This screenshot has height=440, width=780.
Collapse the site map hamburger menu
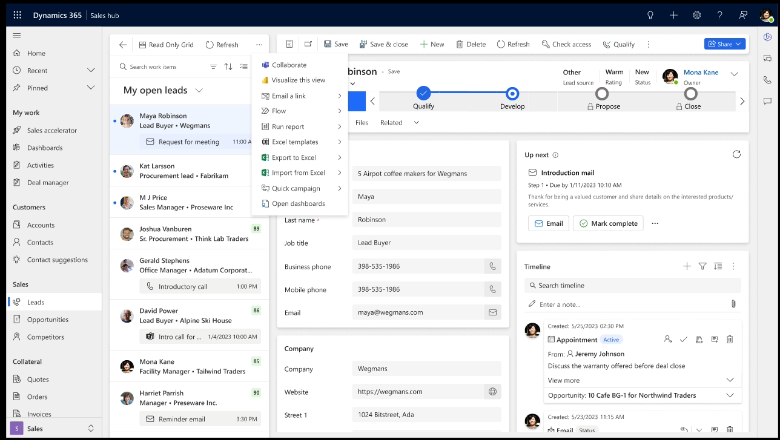point(17,35)
